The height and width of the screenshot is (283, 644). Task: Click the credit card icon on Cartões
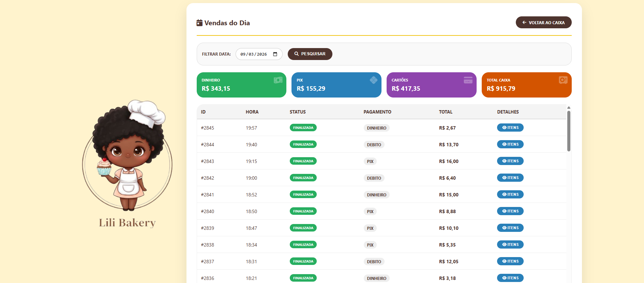[x=468, y=80]
